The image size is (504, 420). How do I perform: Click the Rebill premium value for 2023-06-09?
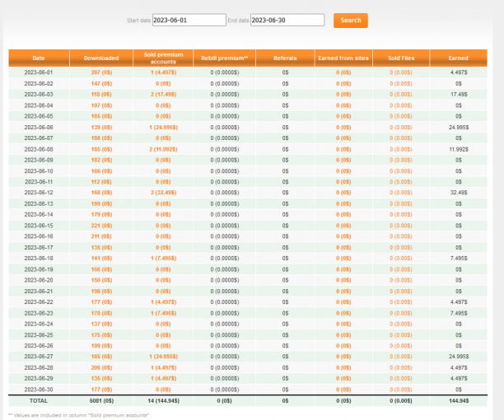pos(225,160)
